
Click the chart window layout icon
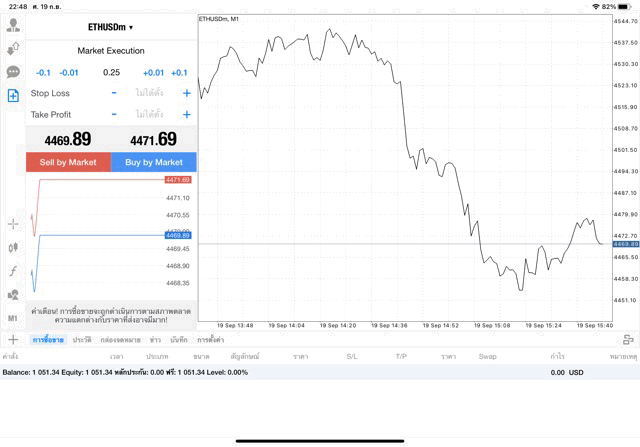click(627, 340)
